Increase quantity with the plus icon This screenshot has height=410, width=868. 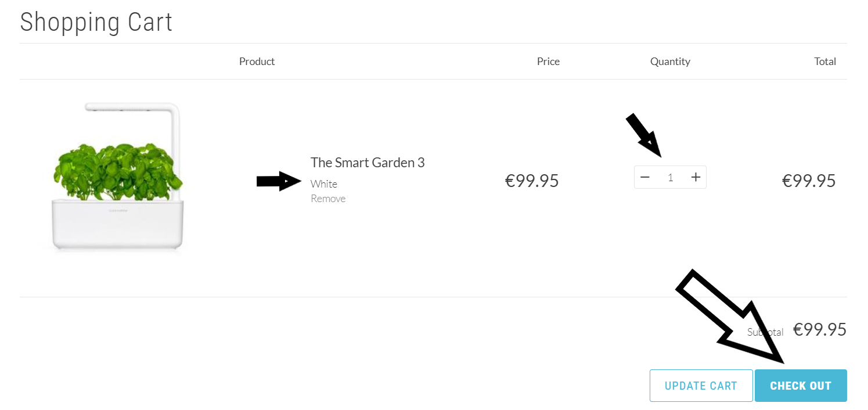point(696,177)
